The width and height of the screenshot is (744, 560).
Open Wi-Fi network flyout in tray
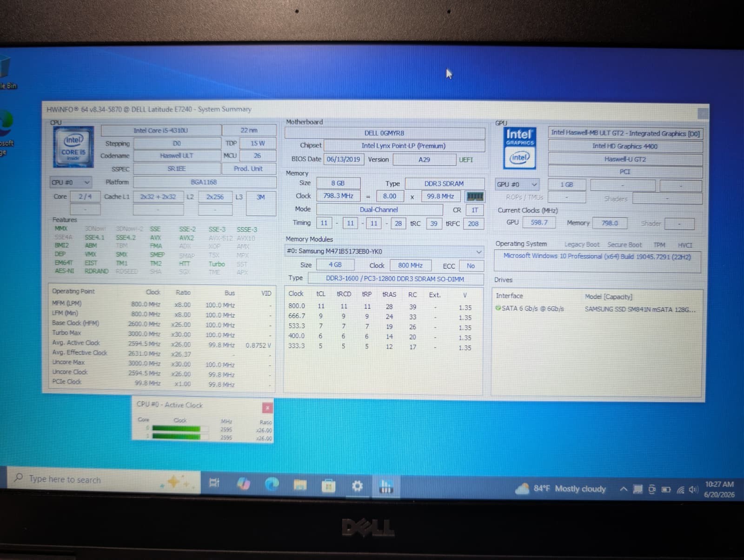click(x=680, y=490)
